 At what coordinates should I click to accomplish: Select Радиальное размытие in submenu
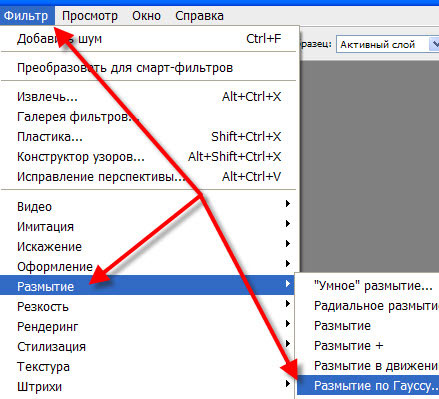[x=368, y=306]
